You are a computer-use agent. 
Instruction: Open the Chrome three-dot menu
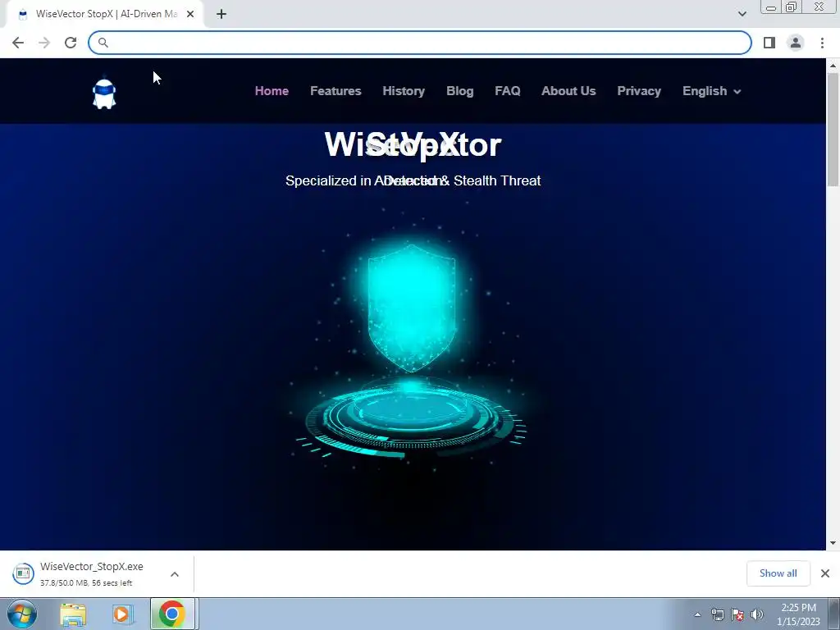point(822,43)
